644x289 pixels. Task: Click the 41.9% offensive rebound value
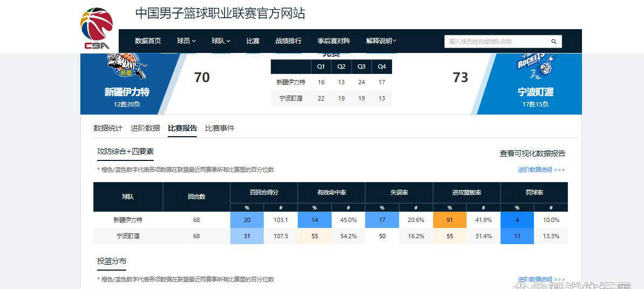point(483,220)
